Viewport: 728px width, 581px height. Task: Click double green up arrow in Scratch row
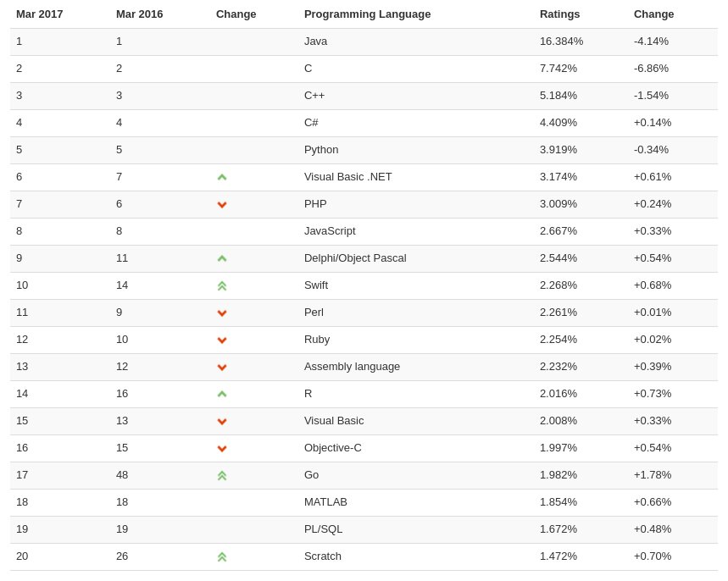point(222,557)
